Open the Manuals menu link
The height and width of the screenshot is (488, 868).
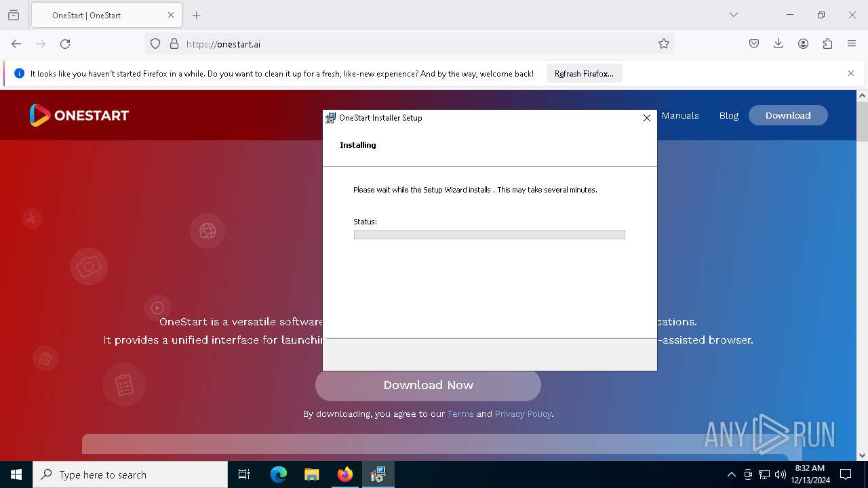click(680, 115)
